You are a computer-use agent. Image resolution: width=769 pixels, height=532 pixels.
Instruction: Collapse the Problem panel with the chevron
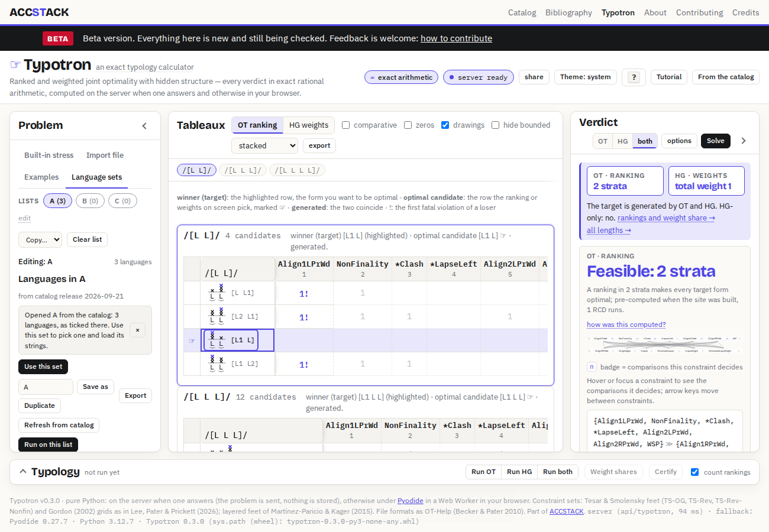pyautogui.click(x=144, y=125)
